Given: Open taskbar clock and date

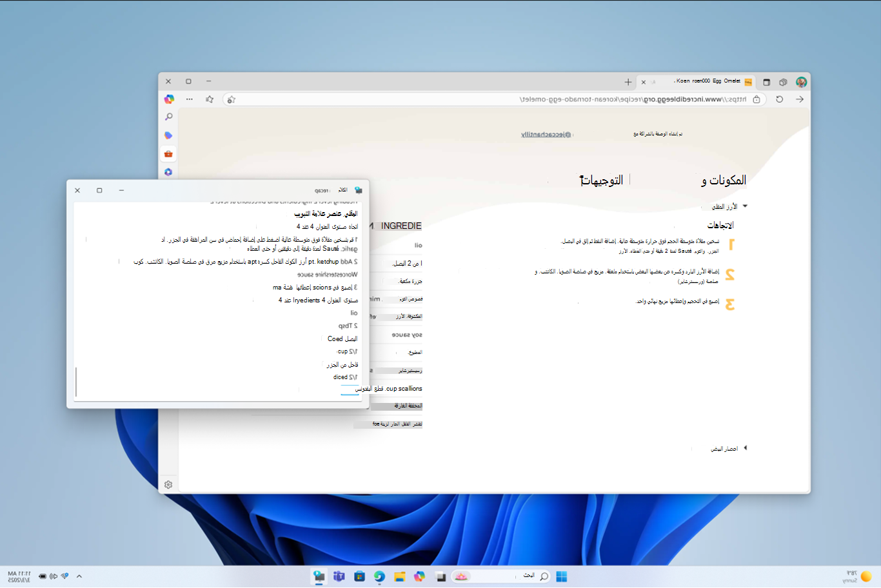Looking at the screenshot, I should (19, 576).
